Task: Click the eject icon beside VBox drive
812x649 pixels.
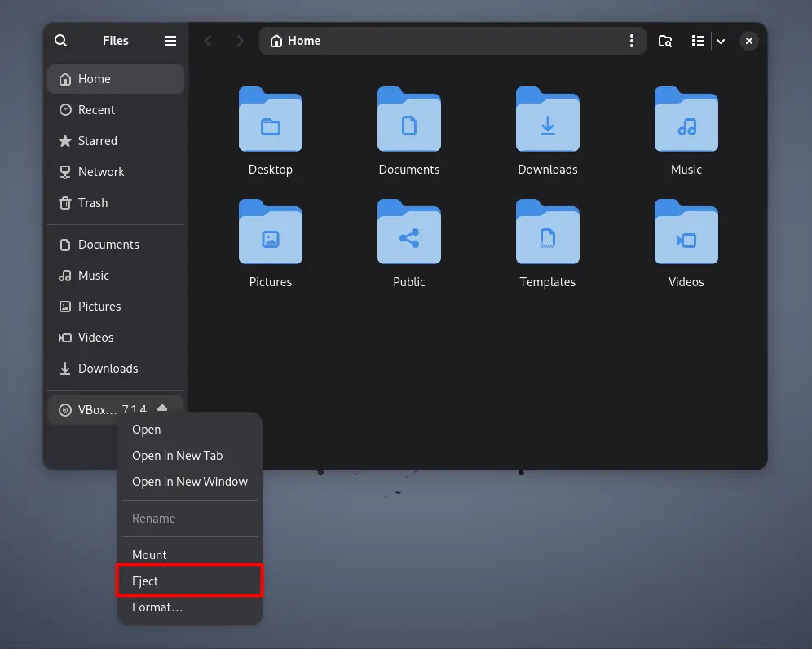Action: (162, 408)
